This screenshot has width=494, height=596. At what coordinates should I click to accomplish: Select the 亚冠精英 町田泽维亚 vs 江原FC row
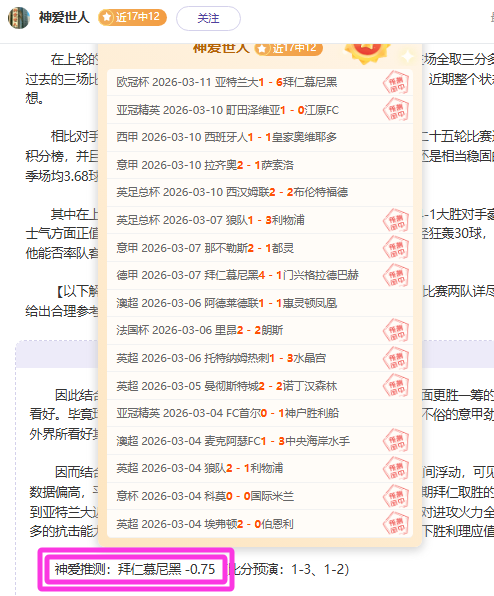260,110
